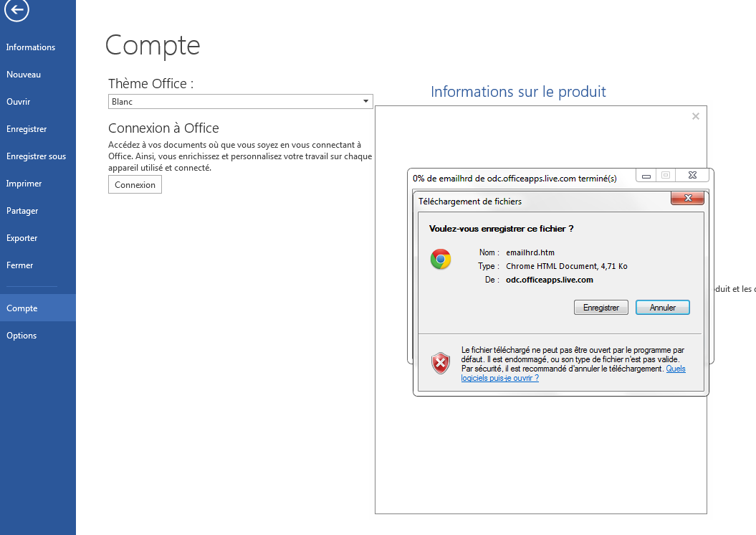Open Enregistrer sous in the sidebar

tap(36, 156)
